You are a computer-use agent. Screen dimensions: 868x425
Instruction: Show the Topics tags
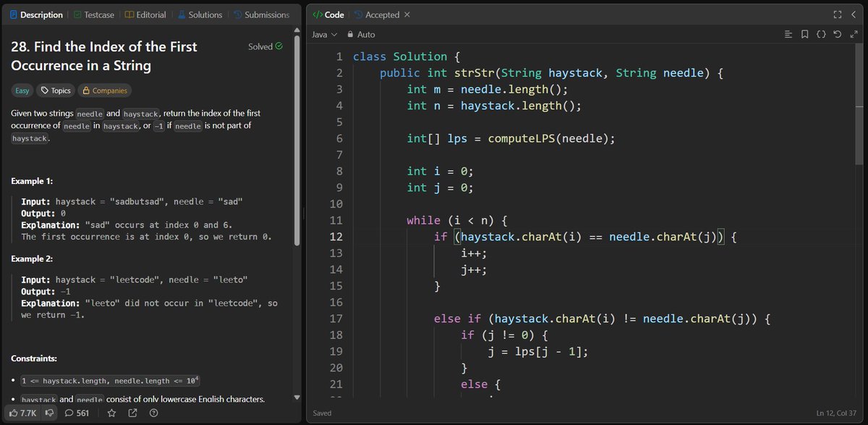coord(56,91)
